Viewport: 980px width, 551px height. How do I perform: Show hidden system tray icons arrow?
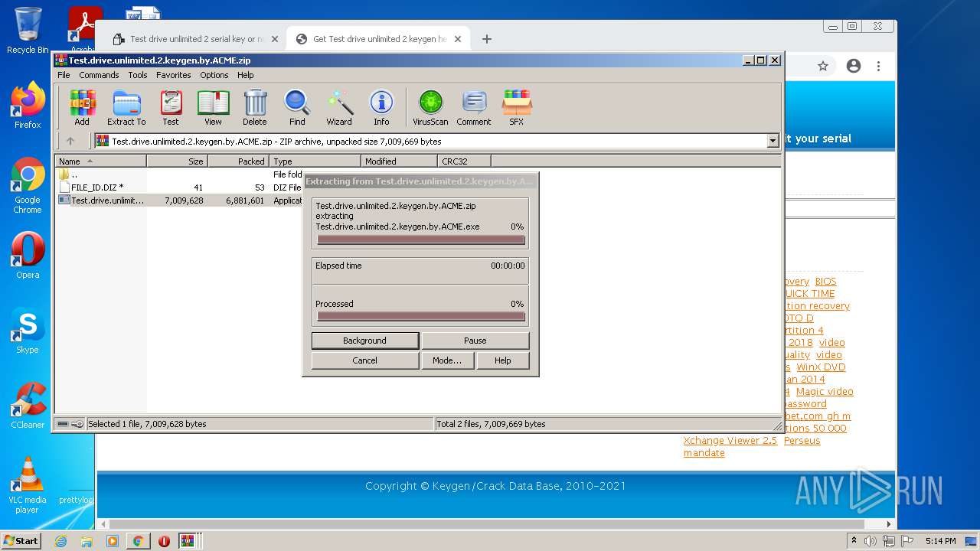point(854,541)
